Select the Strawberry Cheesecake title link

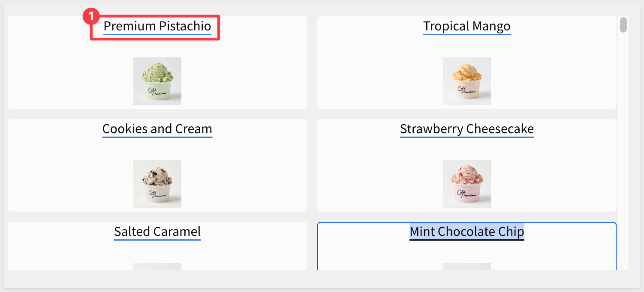point(467,129)
